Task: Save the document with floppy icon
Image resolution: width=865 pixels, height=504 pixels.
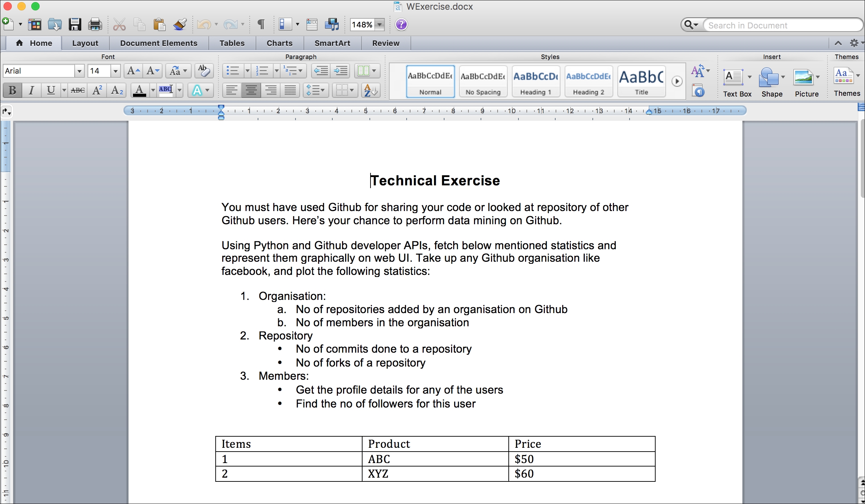Action: (x=75, y=25)
